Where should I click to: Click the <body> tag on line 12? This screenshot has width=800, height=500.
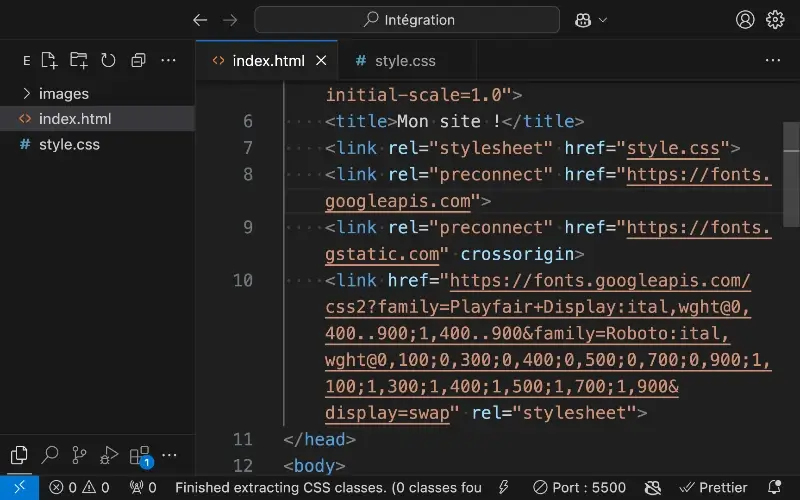[314, 466]
